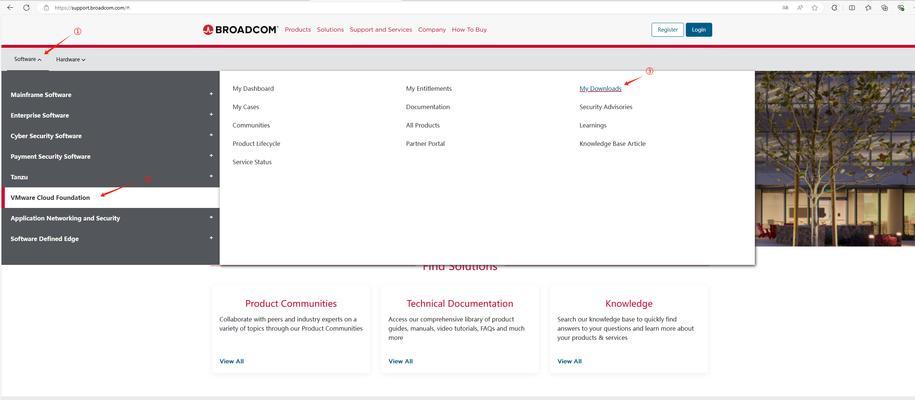Open the browser collections icon

(885, 8)
